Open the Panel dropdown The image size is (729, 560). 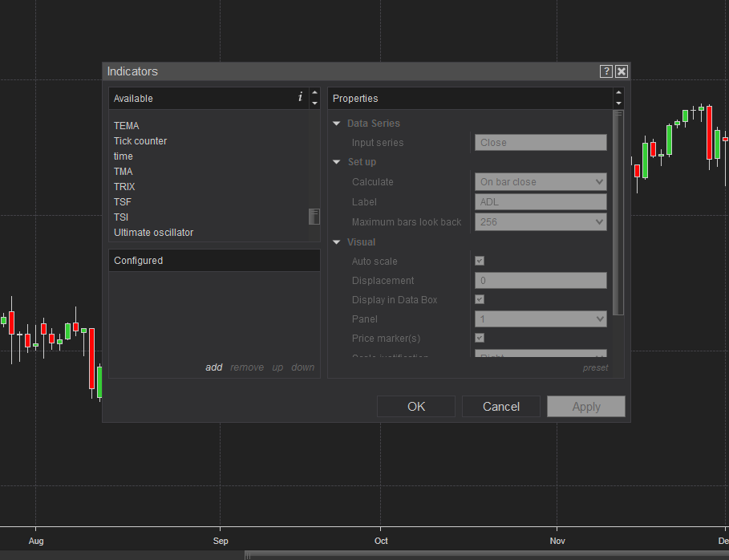tap(541, 319)
